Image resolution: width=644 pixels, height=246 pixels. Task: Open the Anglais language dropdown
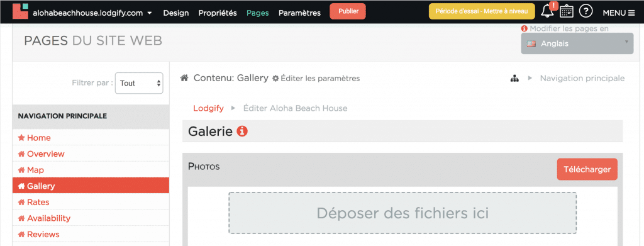pyautogui.click(x=577, y=43)
